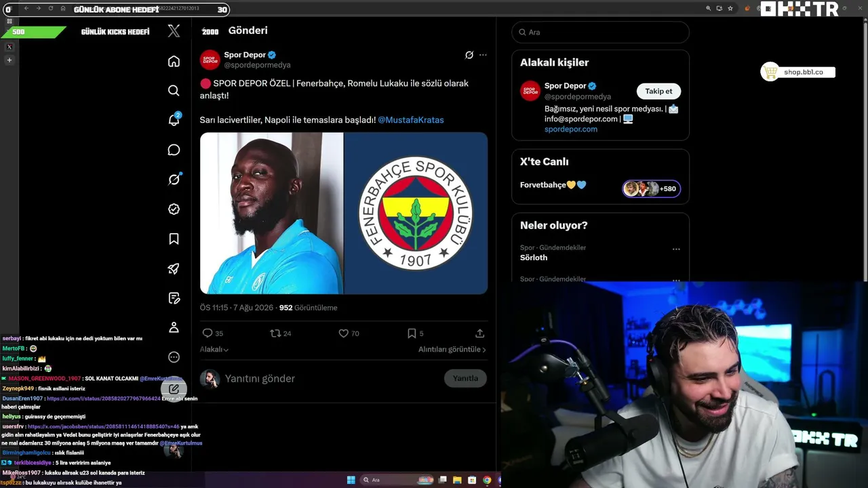
Task: Open Notifications bell icon
Action: (x=174, y=120)
